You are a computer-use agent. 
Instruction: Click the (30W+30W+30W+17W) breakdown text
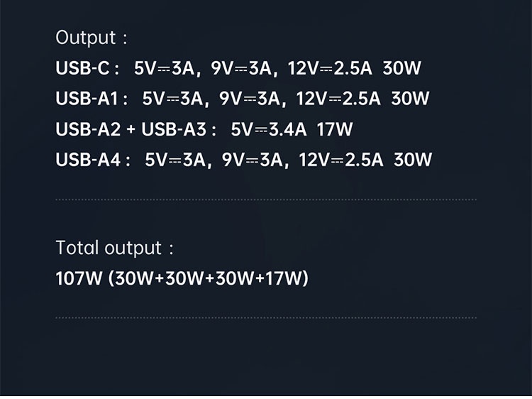click(209, 278)
